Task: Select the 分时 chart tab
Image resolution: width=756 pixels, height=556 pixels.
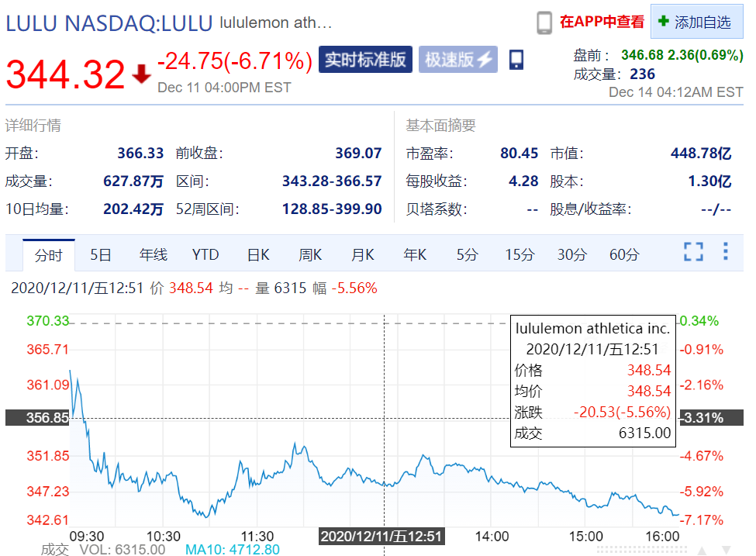Action: 48,254
